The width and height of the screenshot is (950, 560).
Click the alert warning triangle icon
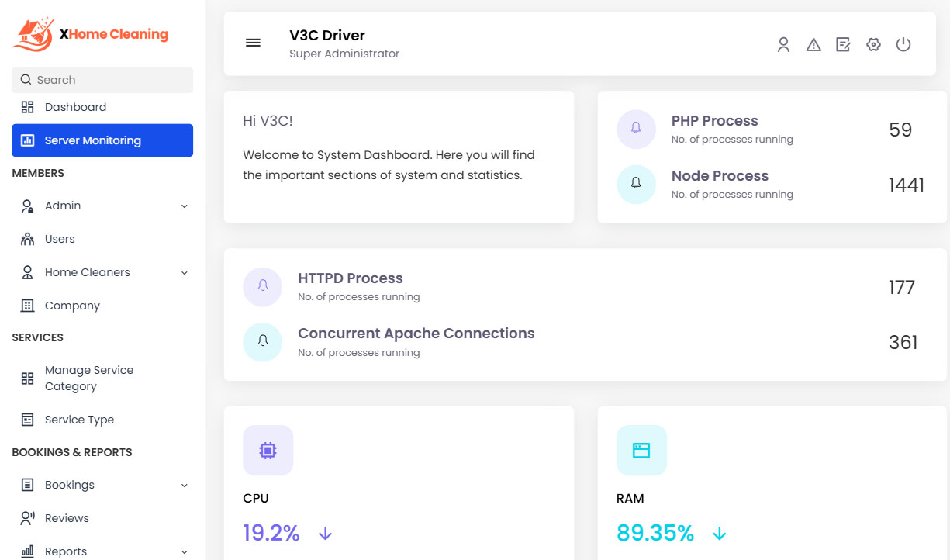(813, 44)
